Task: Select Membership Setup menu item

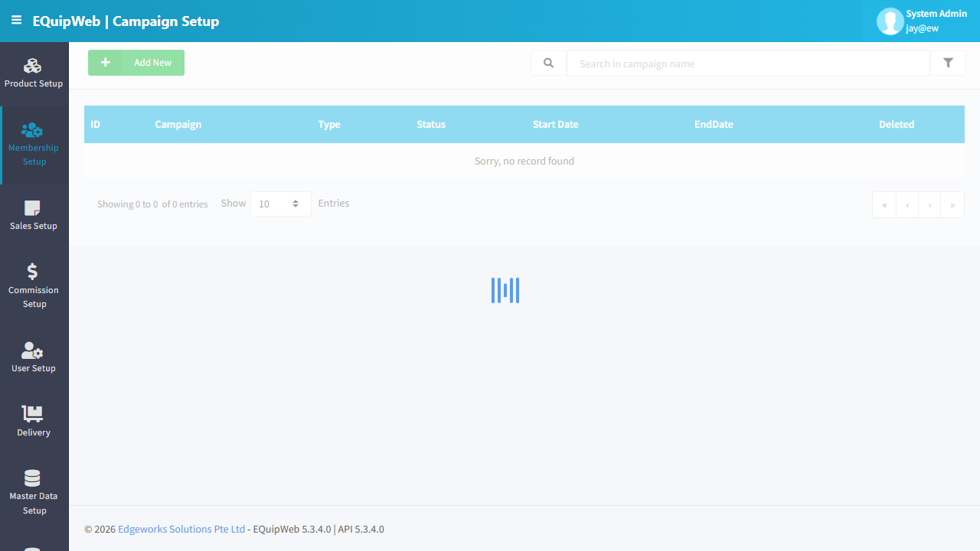Action: [x=34, y=145]
